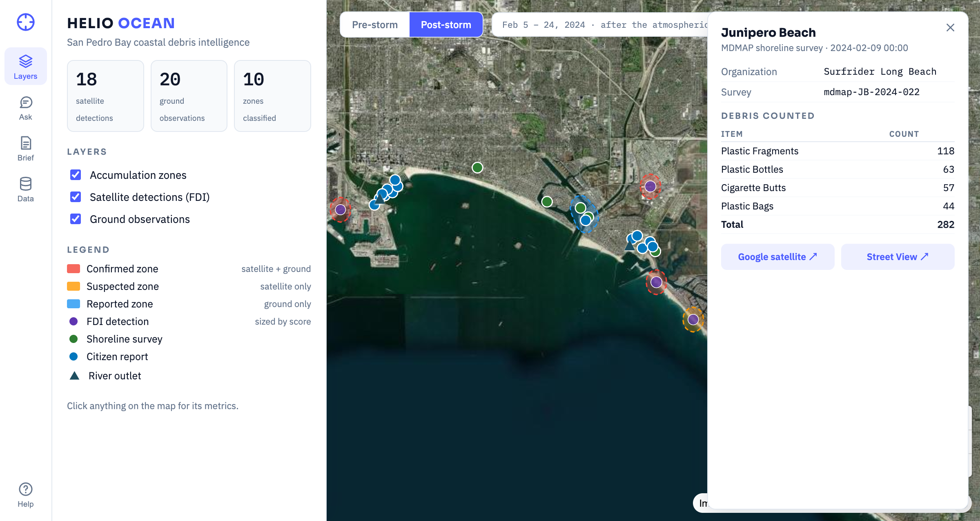The width and height of the screenshot is (980, 521).
Task: Open Street View link
Action: [x=898, y=257]
